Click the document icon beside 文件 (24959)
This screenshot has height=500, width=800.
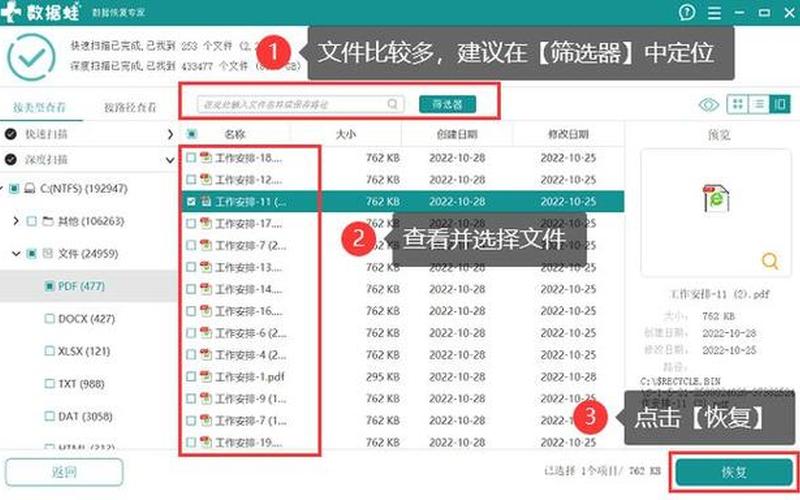[47, 254]
